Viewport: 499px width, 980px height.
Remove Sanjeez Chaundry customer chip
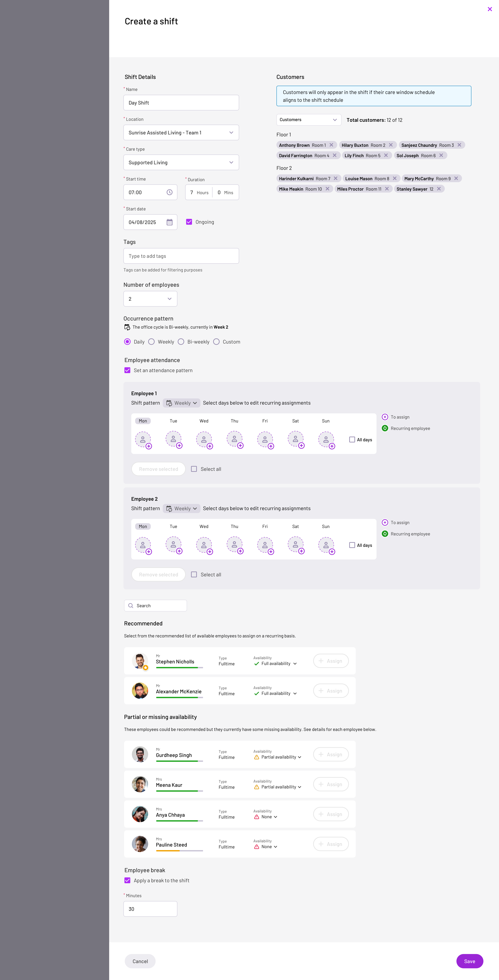[459, 145]
